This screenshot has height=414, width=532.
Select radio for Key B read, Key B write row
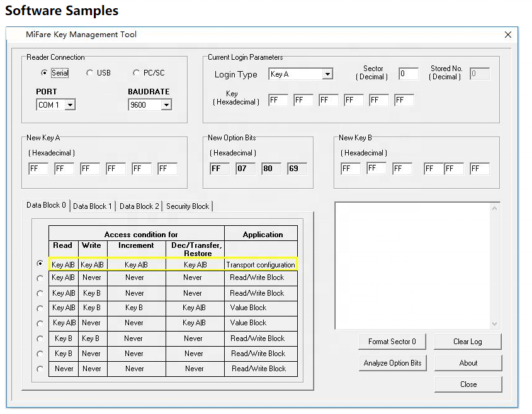pos(40,338)
